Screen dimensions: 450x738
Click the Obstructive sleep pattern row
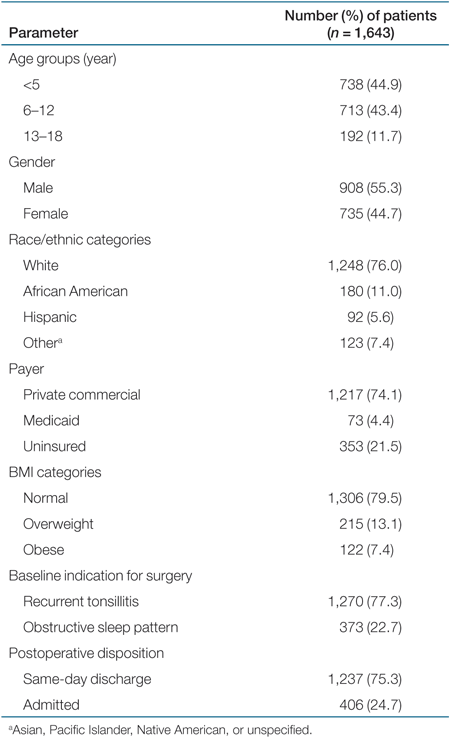point(225,627)
